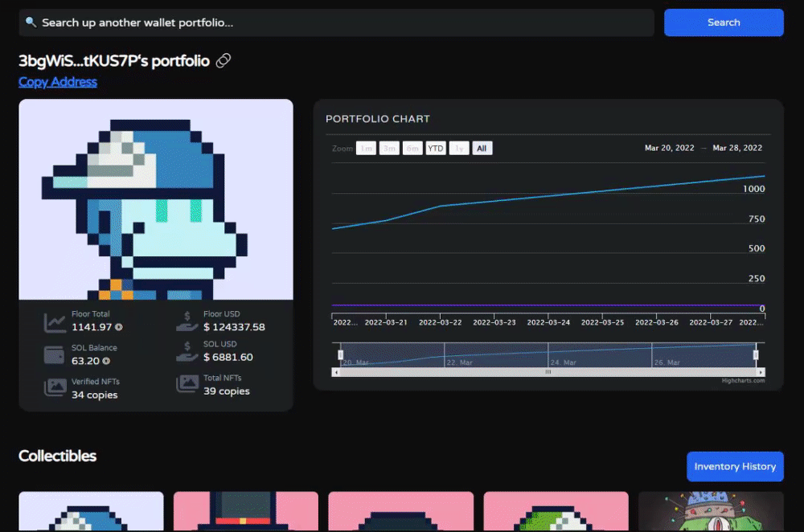Click the $ 6881.60 SOL USD value
804x532 pixels.
(x=228, y=358)
